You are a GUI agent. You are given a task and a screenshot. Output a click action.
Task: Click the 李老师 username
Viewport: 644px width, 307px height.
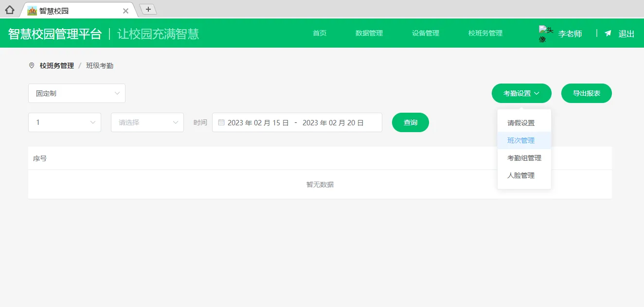(570, 34)
